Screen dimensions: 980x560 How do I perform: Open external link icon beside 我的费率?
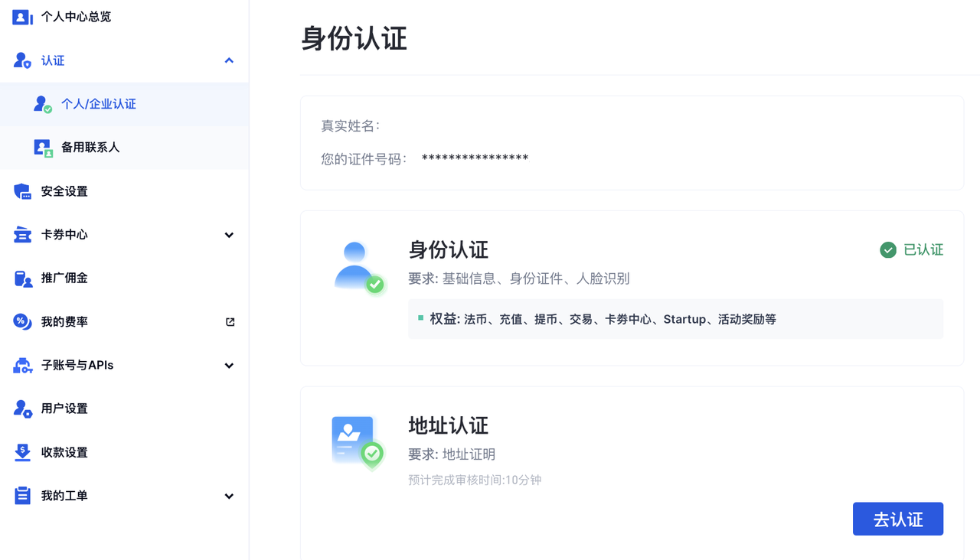(230, 322)
